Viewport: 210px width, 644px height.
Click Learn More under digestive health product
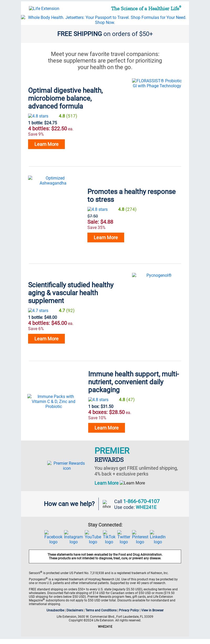pos(46,144)
